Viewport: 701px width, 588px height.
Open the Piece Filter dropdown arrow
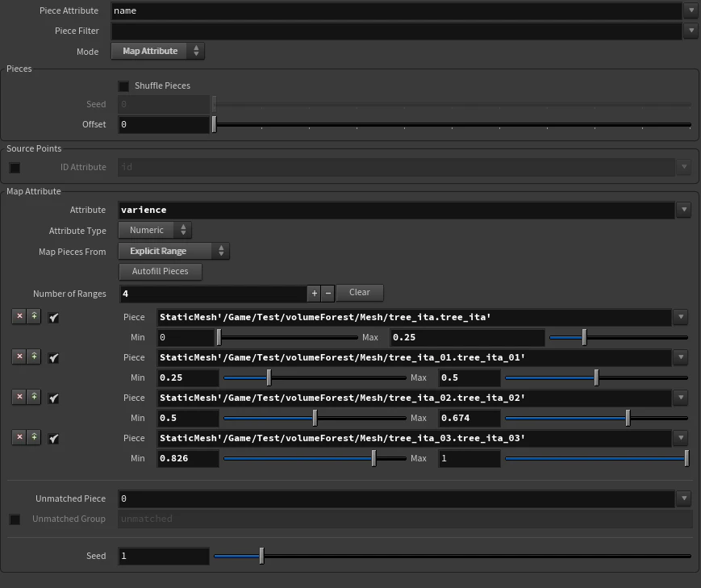tap(691, 31)
